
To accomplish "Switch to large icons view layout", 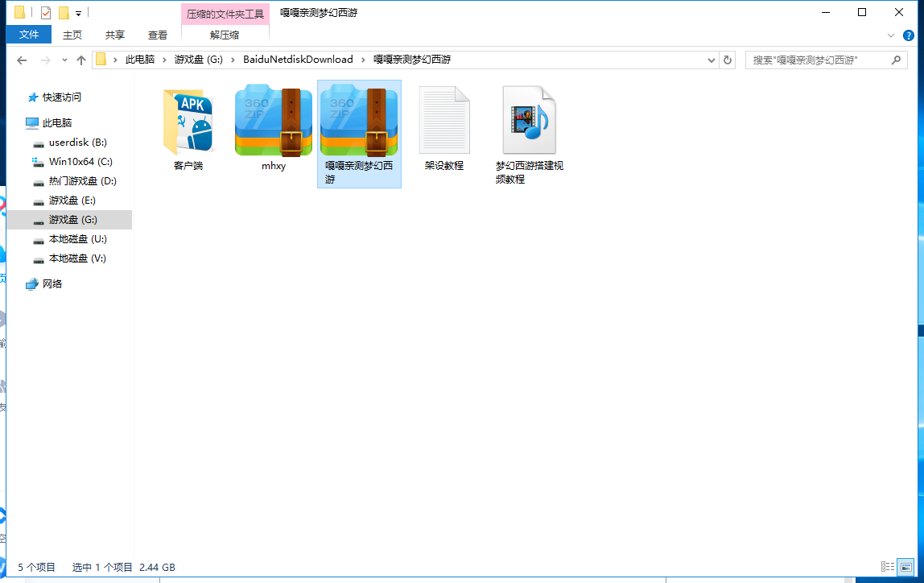I will (905, 567).
